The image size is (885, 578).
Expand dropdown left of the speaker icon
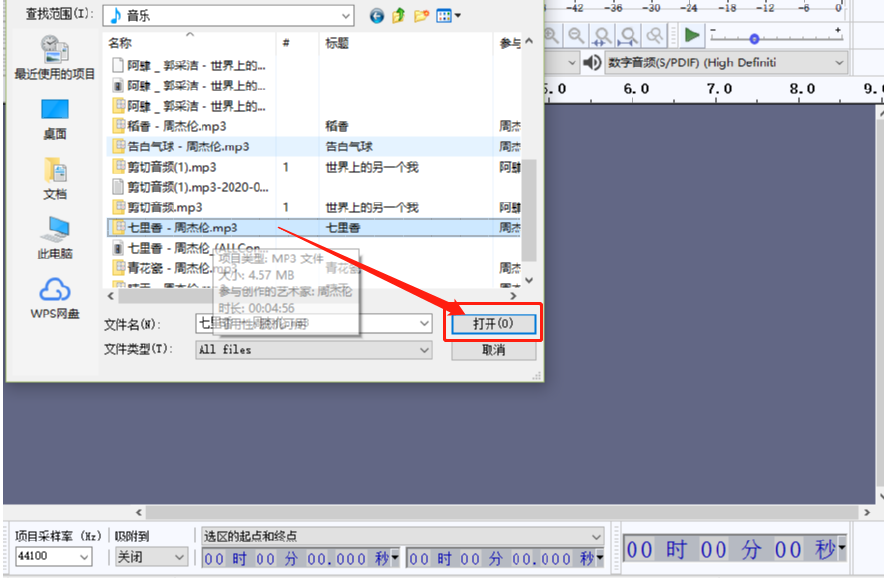(x=571, y=62)
